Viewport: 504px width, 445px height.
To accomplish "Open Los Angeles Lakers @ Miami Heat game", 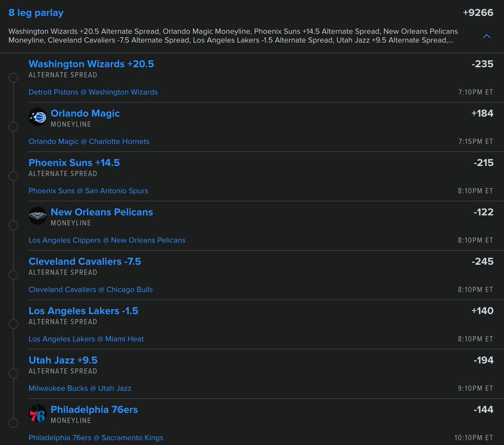I will pyautogui.click(x=86, y=339).
